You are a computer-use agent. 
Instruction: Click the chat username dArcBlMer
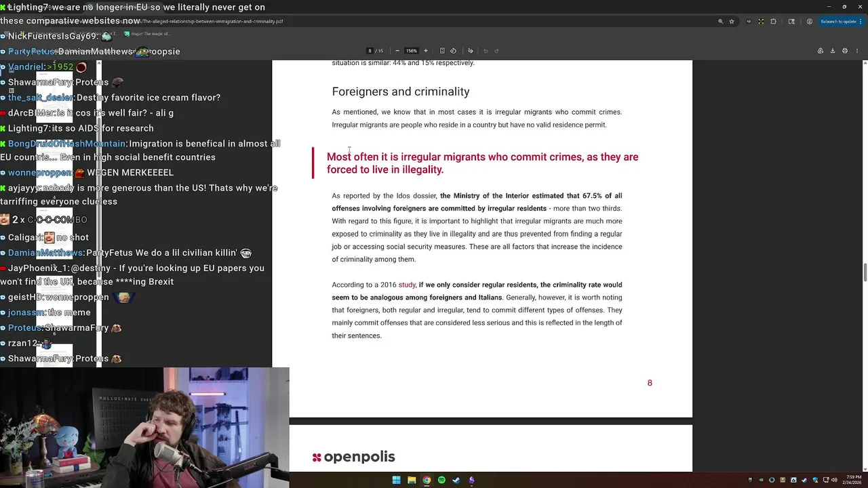(x=31, y=113)
